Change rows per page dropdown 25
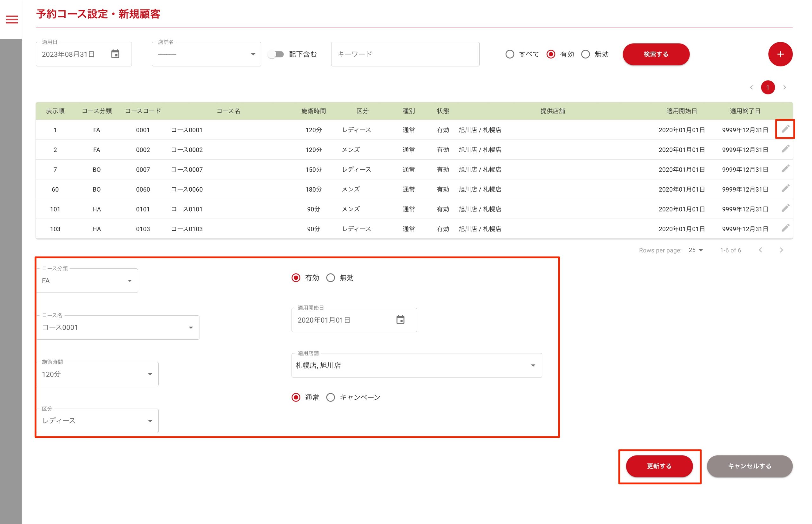812x524 pixels. pos(695,250)
